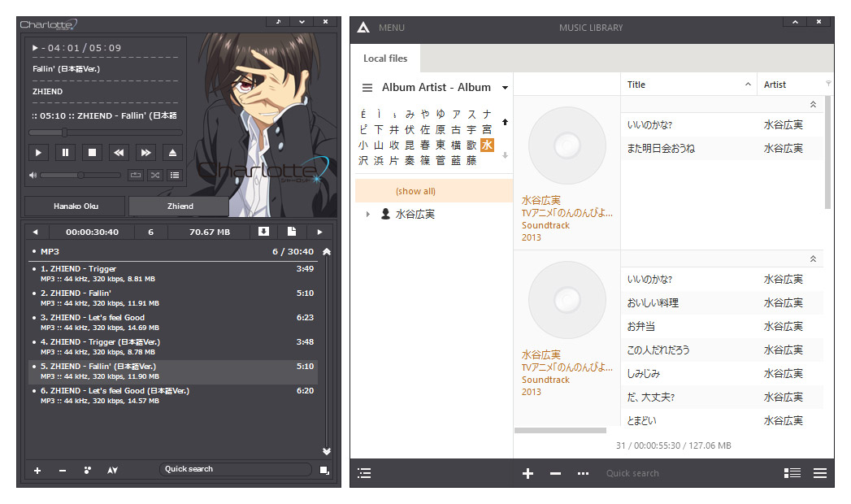
Task: Pause playback in the Charlotte player
Action: pyautogui.click(x=65, y=153)
